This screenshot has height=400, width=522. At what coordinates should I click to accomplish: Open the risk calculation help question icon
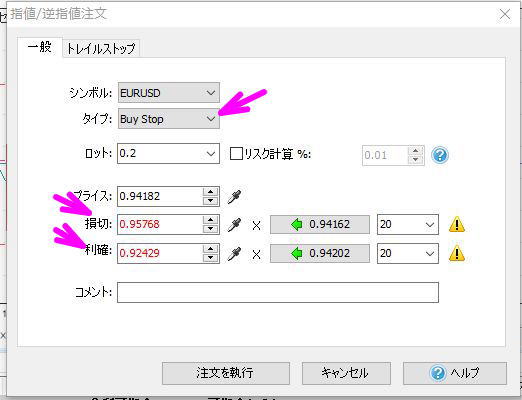pyautogui.click(x=440, y=155)
